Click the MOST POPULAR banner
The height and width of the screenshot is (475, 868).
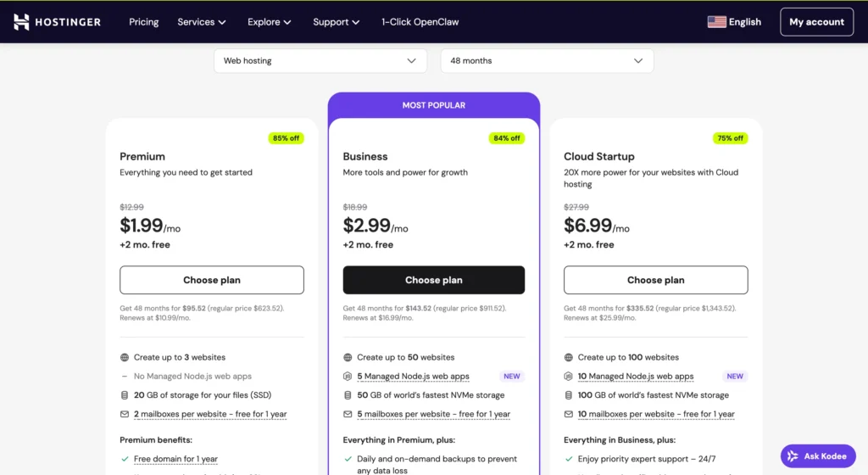(x=433, y=105)
